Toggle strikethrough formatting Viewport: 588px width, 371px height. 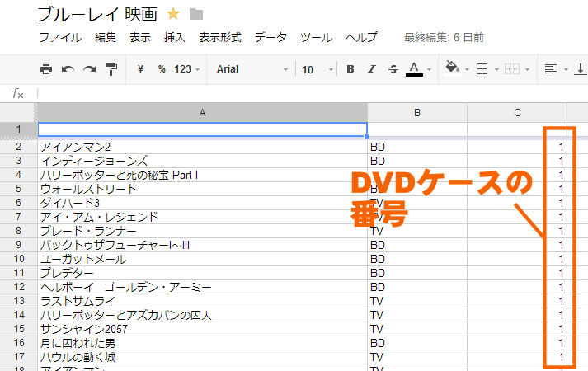tap(393, 69)
